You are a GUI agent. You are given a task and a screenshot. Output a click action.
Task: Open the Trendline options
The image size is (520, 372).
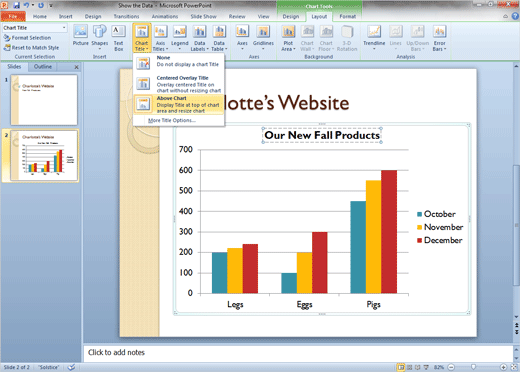[374, 37]
